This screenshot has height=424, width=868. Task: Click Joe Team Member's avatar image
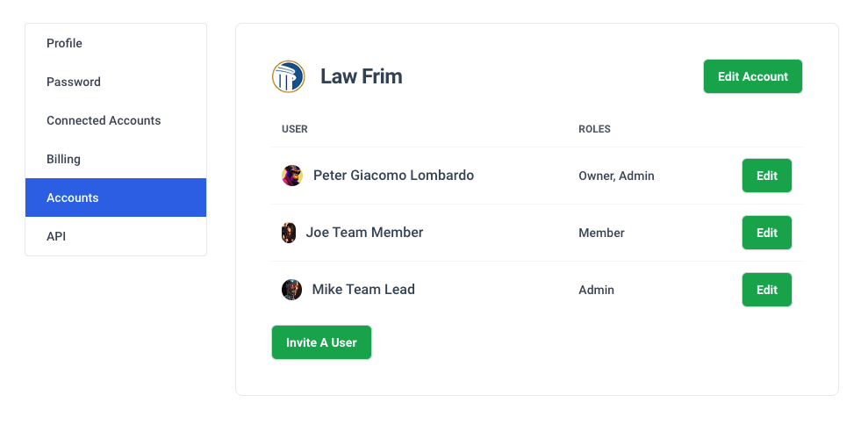tap(289, 233)
